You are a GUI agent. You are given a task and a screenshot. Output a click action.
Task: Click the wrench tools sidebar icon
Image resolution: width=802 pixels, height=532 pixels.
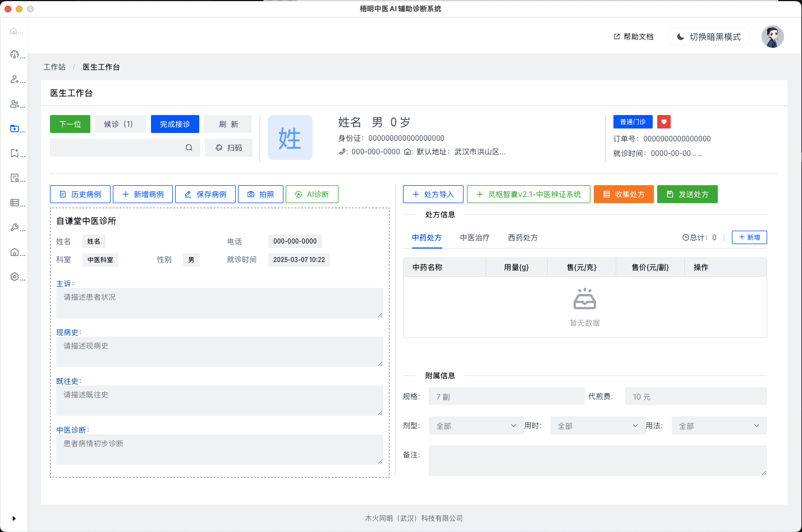pos(15,227)
